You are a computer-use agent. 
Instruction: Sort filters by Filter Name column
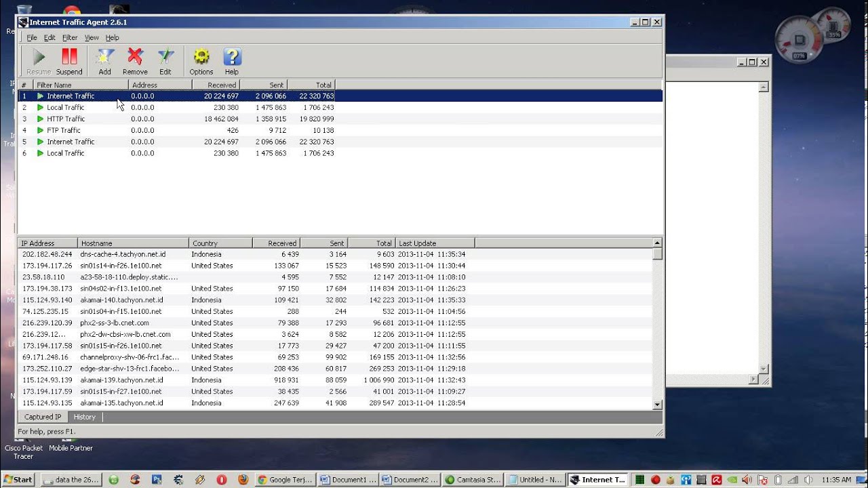coord(81,85)
